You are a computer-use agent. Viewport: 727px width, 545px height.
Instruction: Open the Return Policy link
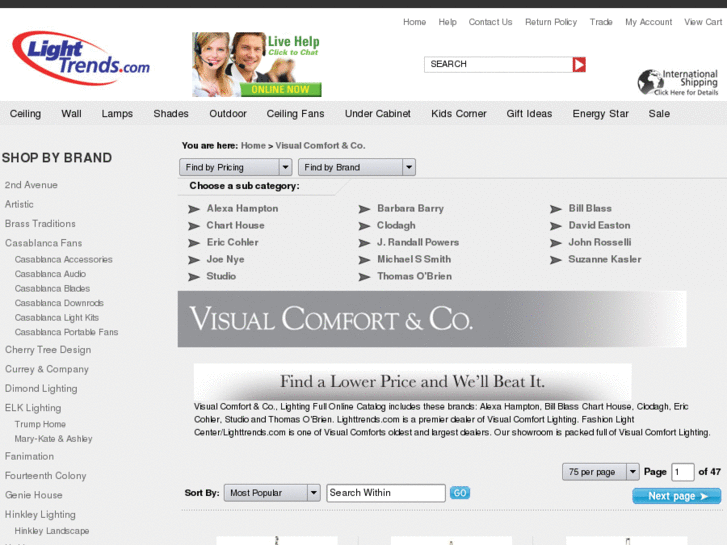551,22
